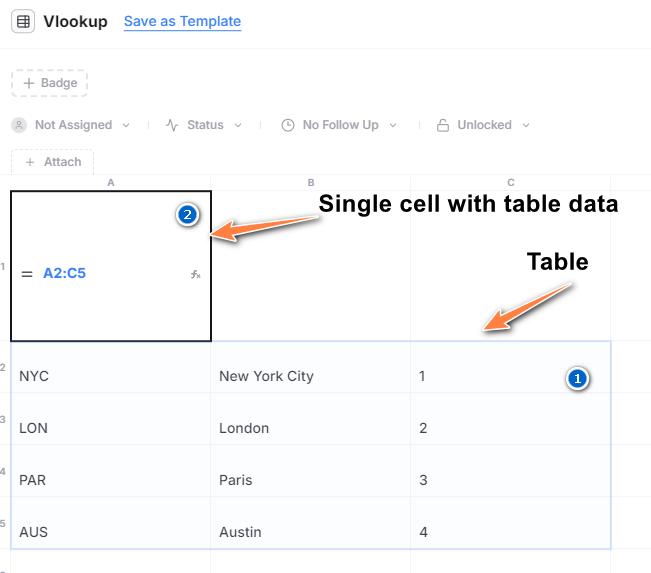Click the padlock icon beside Unlocked

pyautogui.click(x=443, y=125)
